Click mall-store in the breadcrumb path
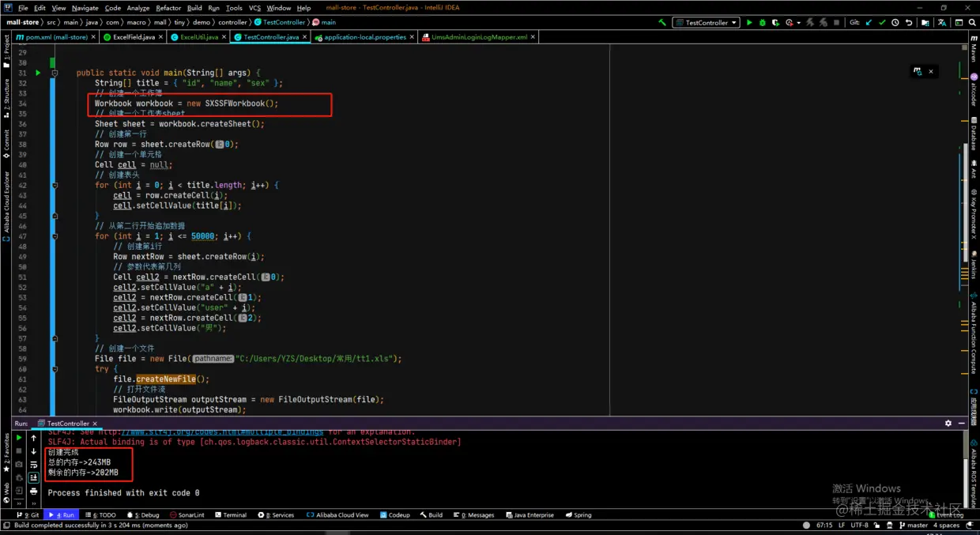The image size is (980, 535). tap(21, 22)
